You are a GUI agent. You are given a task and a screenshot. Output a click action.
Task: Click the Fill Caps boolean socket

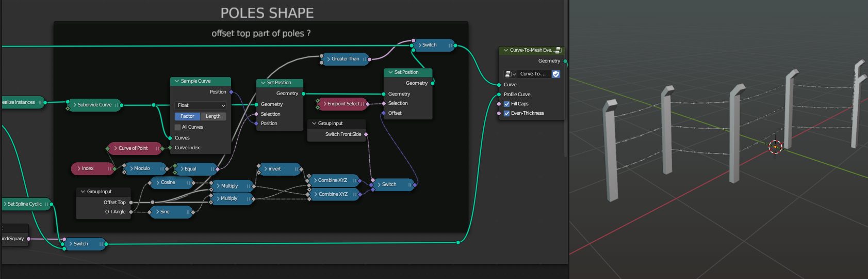click(499, 104)
